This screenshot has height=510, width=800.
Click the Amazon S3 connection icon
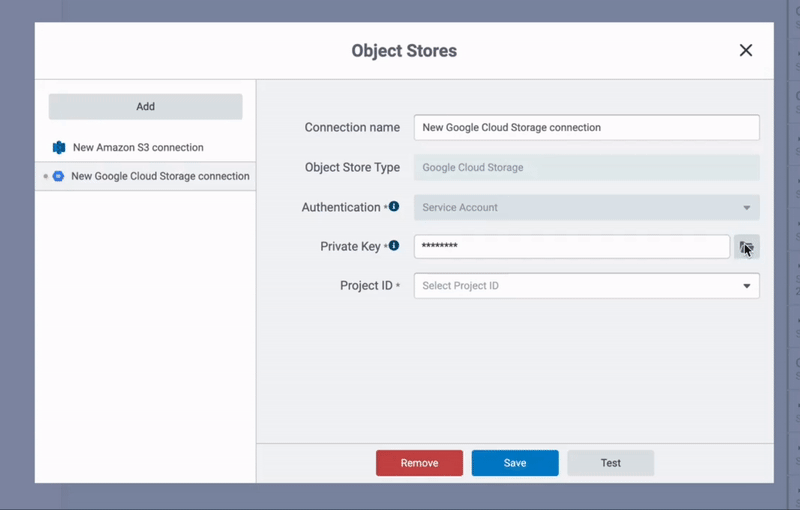point(59,148)
